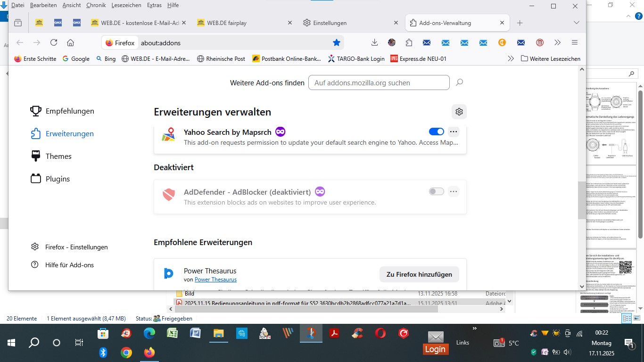Open Adobe Acrobat from the taskbar
This screenshot has height=362, width=644.
(334, 334)
